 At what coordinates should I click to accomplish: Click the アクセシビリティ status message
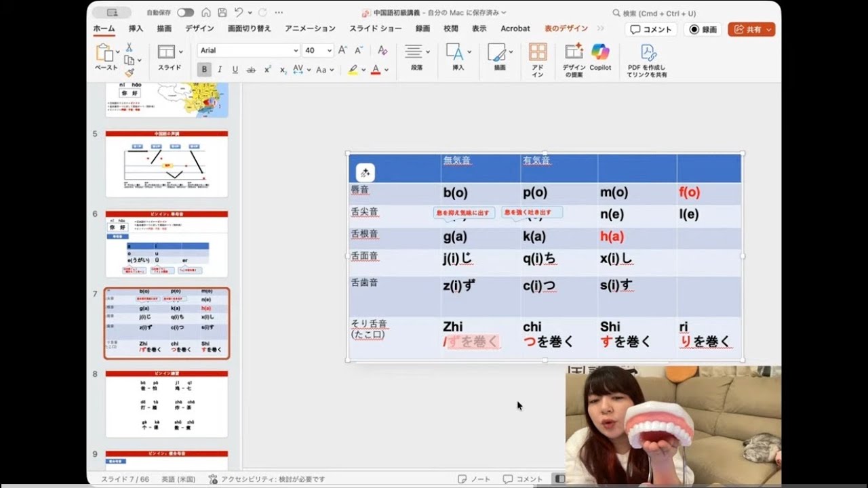[267, 479]
